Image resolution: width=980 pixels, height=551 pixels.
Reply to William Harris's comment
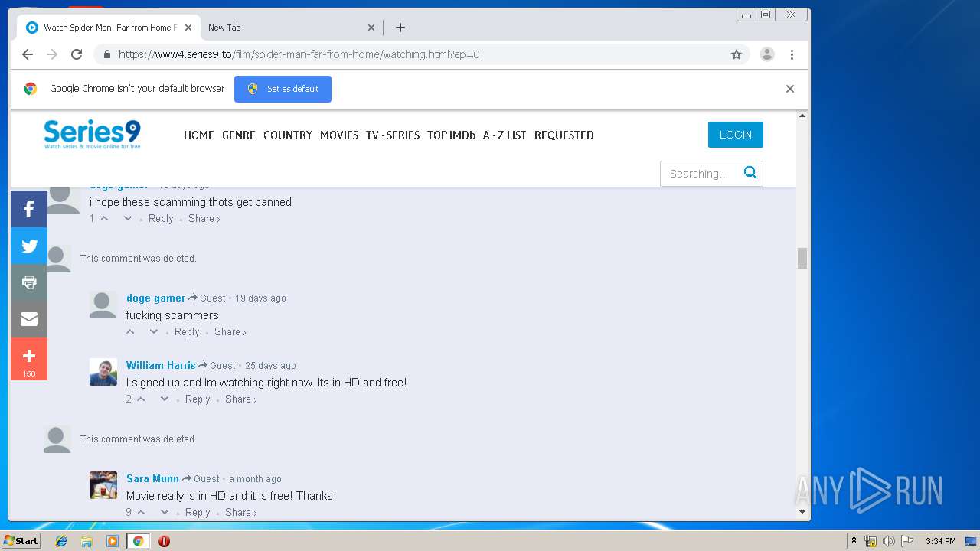[x=198, y=399]
